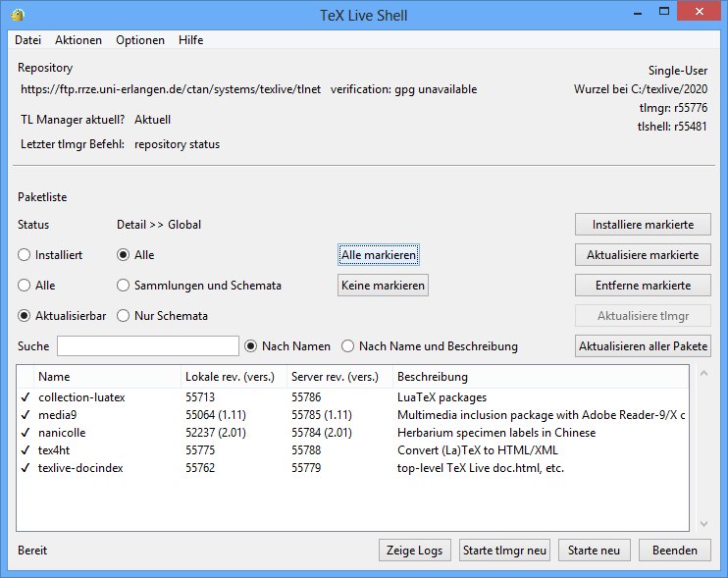Click Entferne markierte button

coord(643,285)
